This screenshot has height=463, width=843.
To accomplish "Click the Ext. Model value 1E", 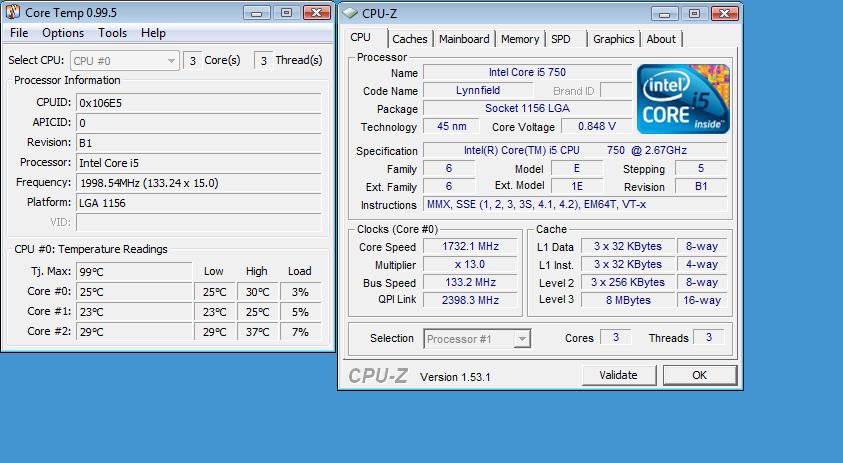I will [x=577, y=186].
